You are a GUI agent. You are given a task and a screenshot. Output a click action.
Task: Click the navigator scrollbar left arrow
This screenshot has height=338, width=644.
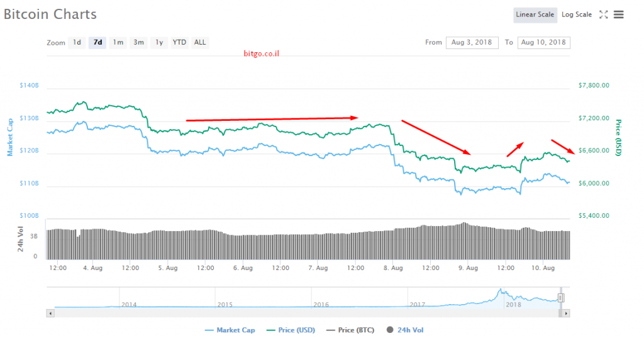point(50,313)
